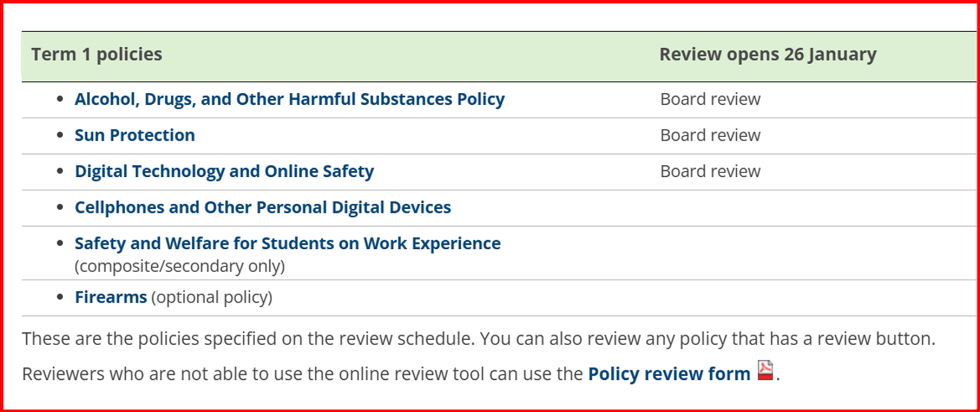Open the Policy review form link
The height and width of the screenshot is (412, 980).
click(669, 374)
